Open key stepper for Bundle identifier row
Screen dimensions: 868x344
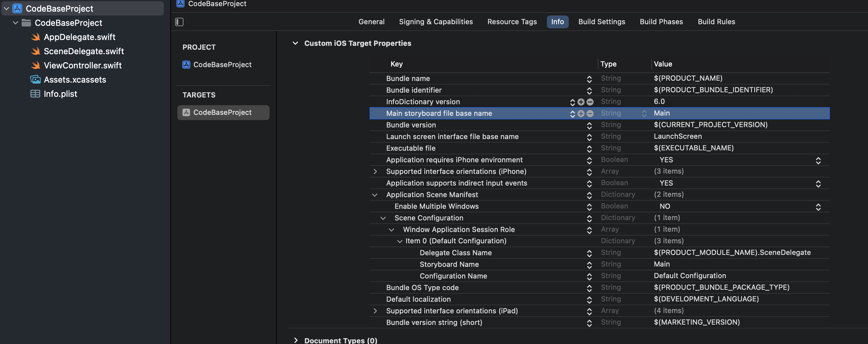point(589,90)
